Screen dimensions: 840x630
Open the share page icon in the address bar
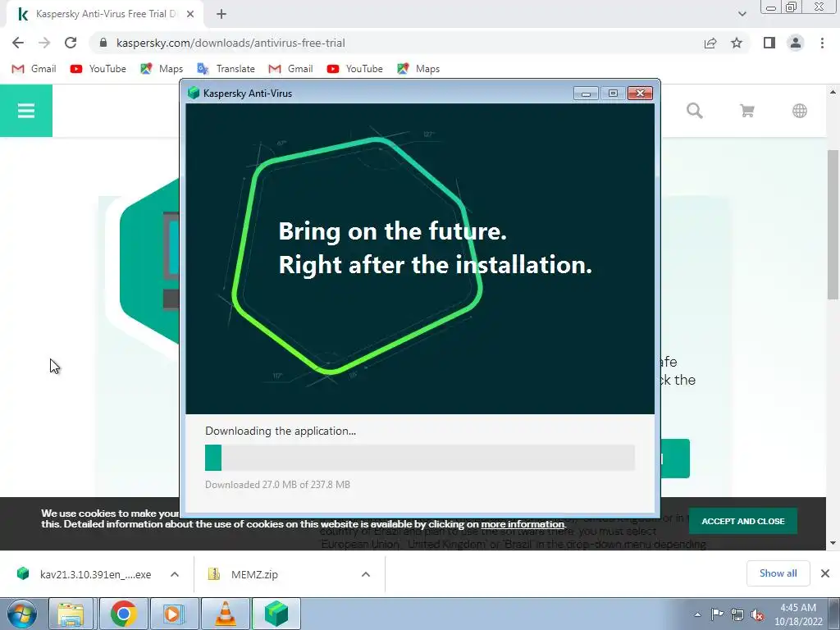[710, 43]
